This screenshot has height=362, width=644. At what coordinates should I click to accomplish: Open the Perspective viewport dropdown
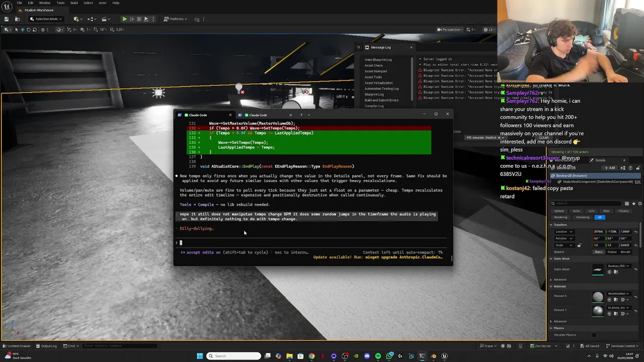(x=449, y=30)
